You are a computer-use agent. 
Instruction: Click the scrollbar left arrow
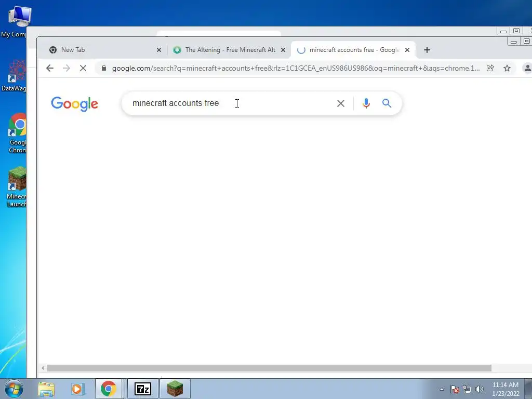point(43,368)
